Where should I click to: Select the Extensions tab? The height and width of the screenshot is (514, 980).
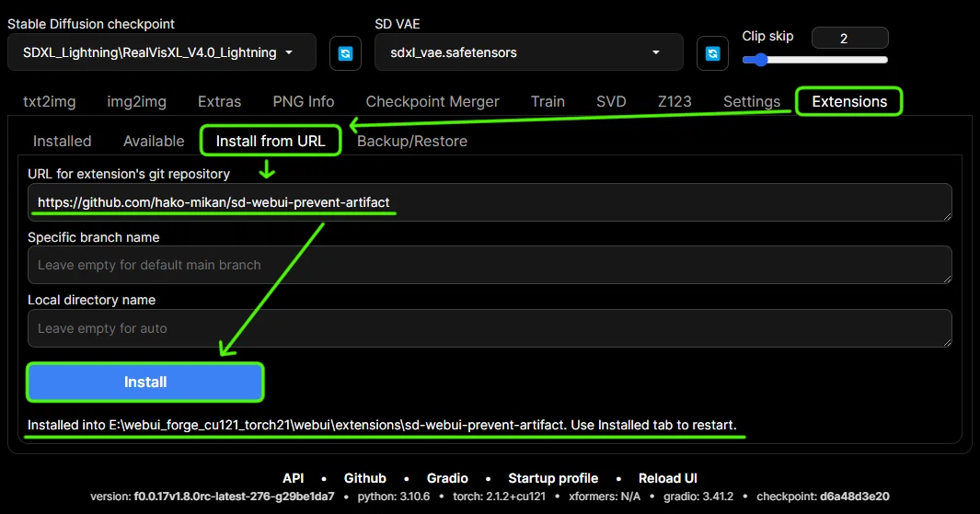click(849, 101)
